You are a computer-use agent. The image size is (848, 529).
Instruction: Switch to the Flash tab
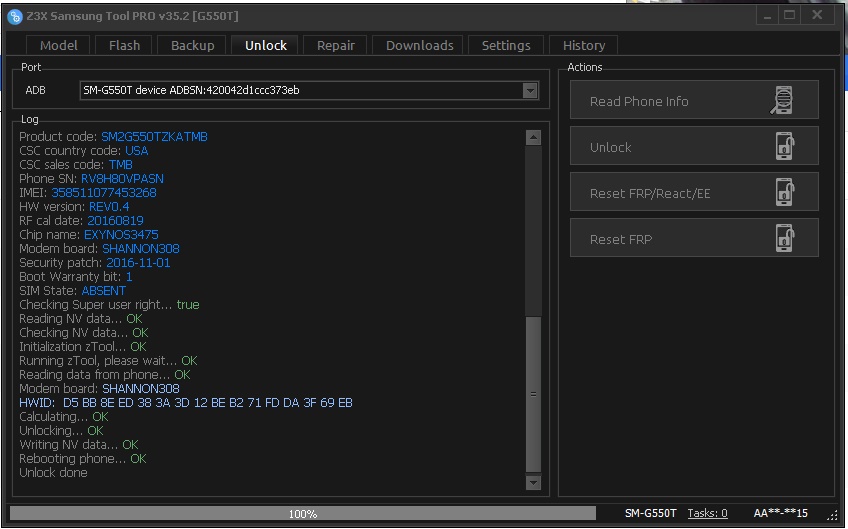click(124, 45)
